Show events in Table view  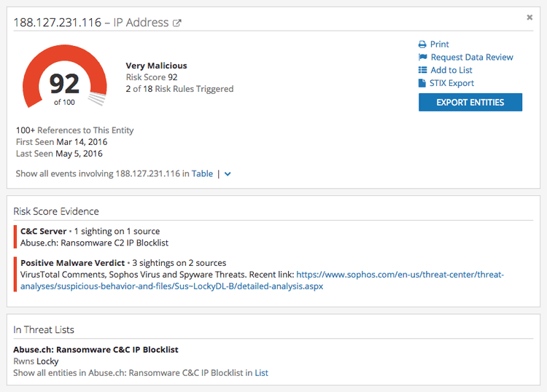coord(202,173)
